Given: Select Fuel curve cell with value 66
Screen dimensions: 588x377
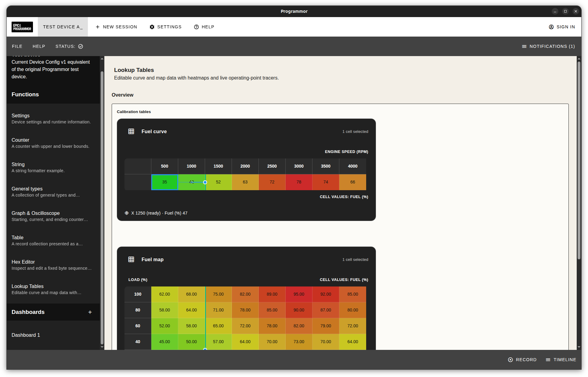Looking at the screenshot, I should coord(352,182).
